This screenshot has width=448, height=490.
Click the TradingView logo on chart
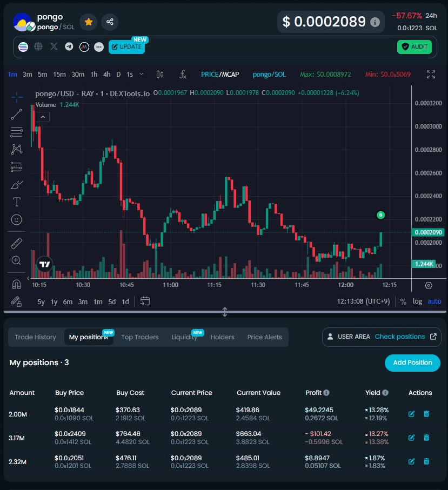45,264
